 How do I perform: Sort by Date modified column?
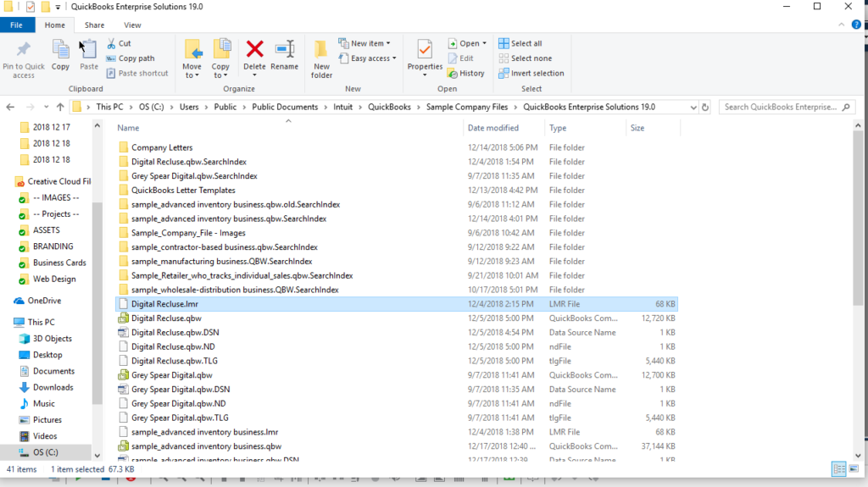[x=493, y=128]
